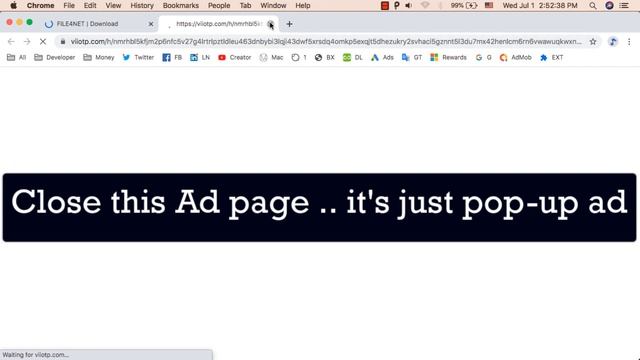This screenshot has width=640, height=360.
Task: Open the date and time clock
Action: tap(540, 6)
